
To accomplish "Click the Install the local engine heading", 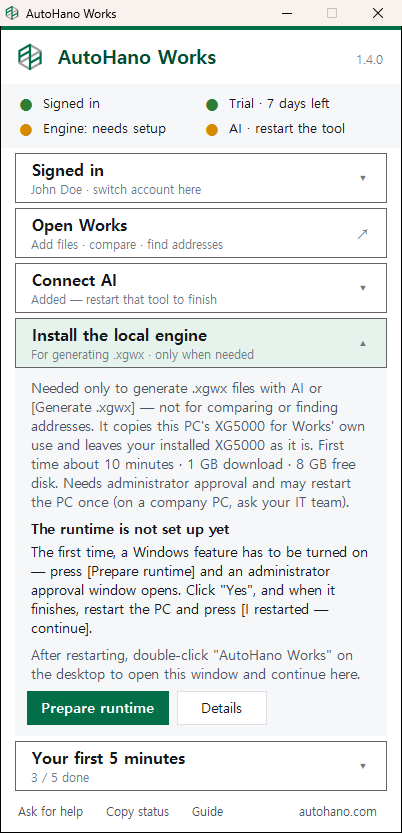I will [119, 336].
